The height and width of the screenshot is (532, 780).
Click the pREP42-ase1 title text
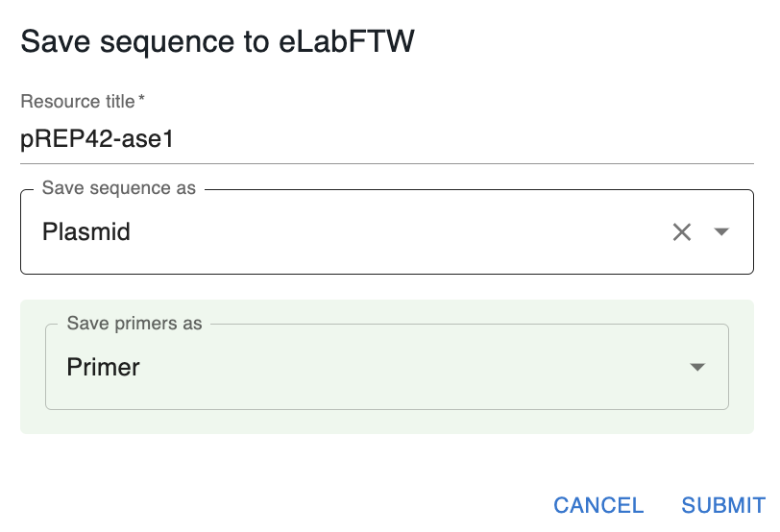point(97,140)
